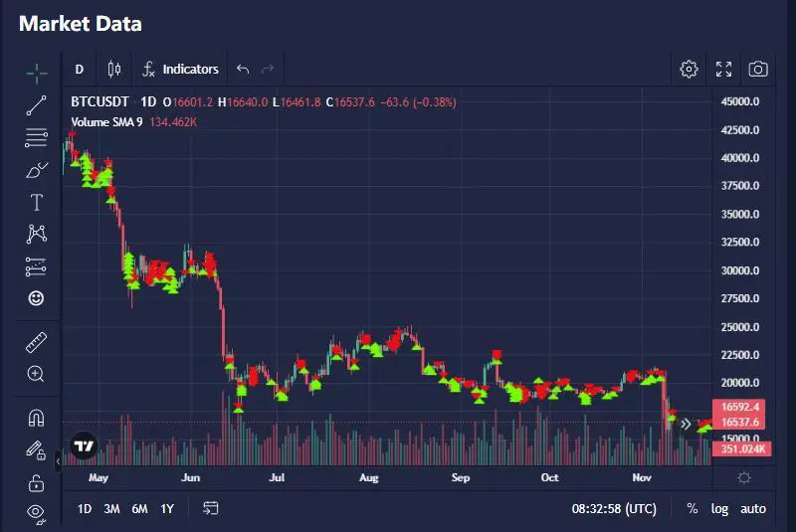Open the emoji icons tool
The image size is (796, 532).
click(x=36, y=298)
